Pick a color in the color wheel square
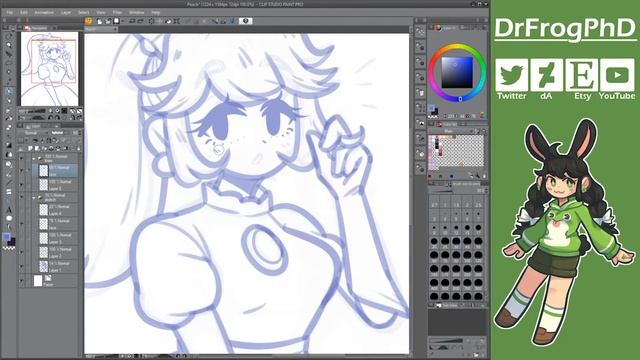 click(x=457, y=72)
